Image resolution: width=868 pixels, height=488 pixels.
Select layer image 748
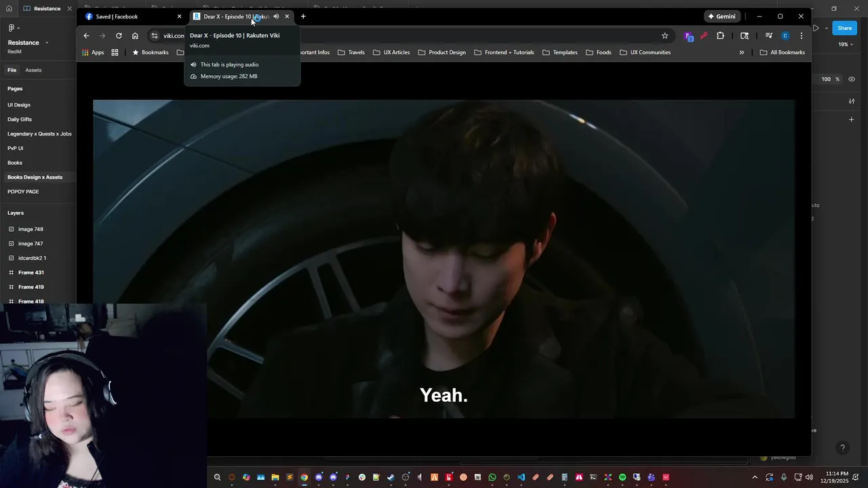point(31,229)
